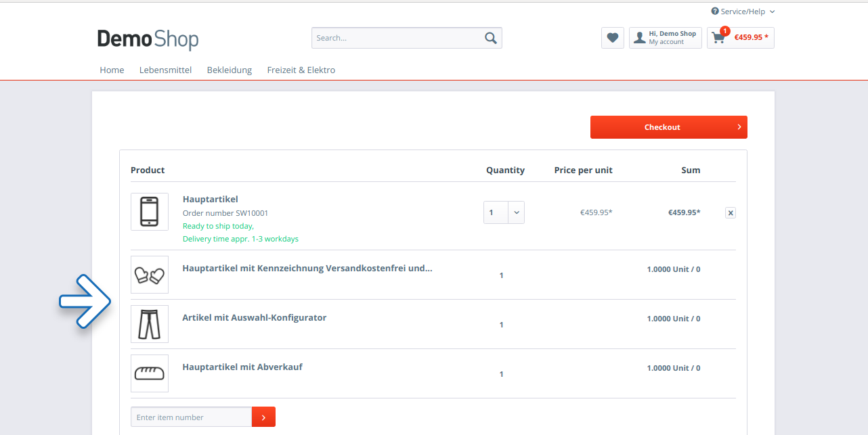Click the Demo Shop logo
This screenshot has height=435, width=868.
(x=148, y=39)
